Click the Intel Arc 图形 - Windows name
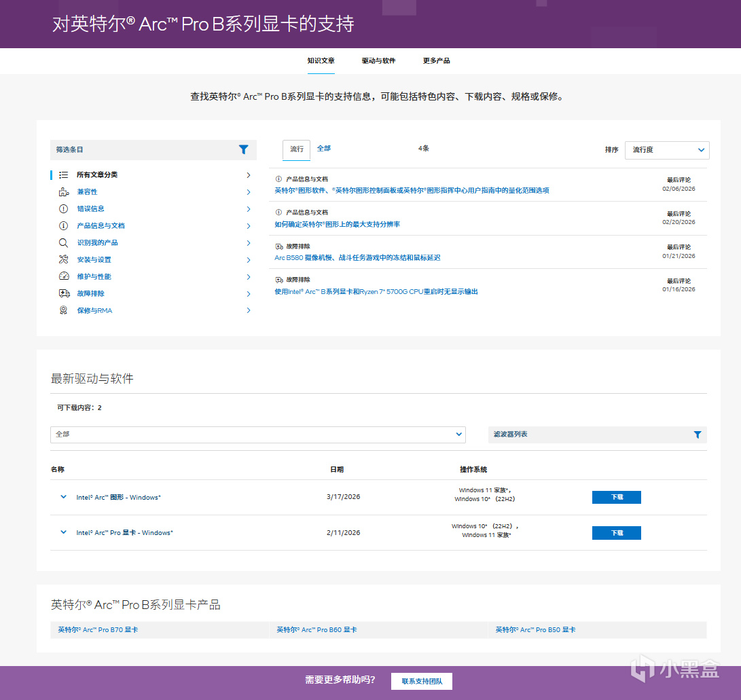 (119, 498)
